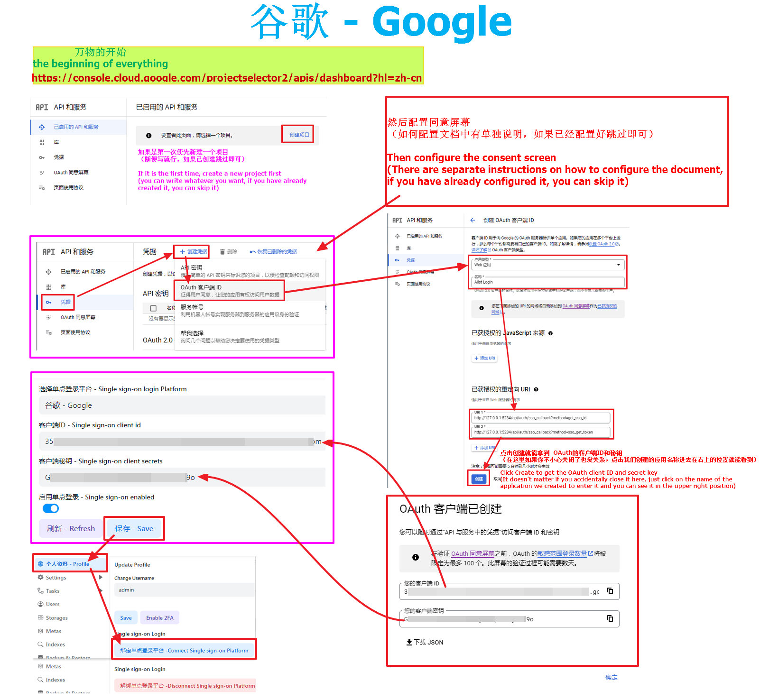Copy the 您的客户端 ID value
This screenshot has height=700, width=760.
click(x=610, y=591)
